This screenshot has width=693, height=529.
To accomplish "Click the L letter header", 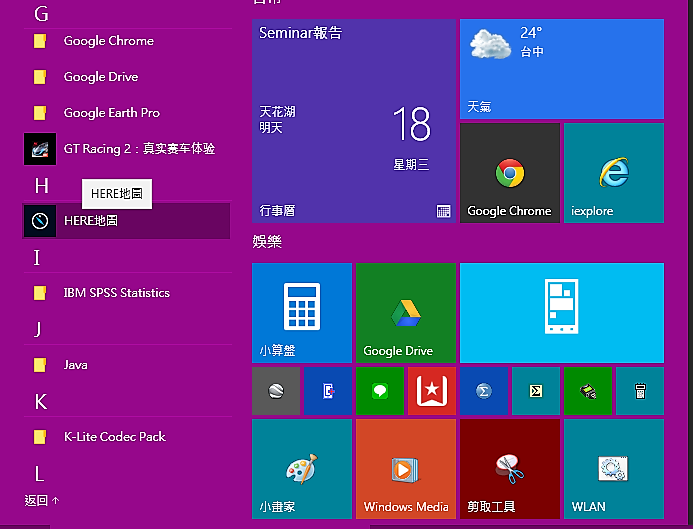I will coord(39,474).
